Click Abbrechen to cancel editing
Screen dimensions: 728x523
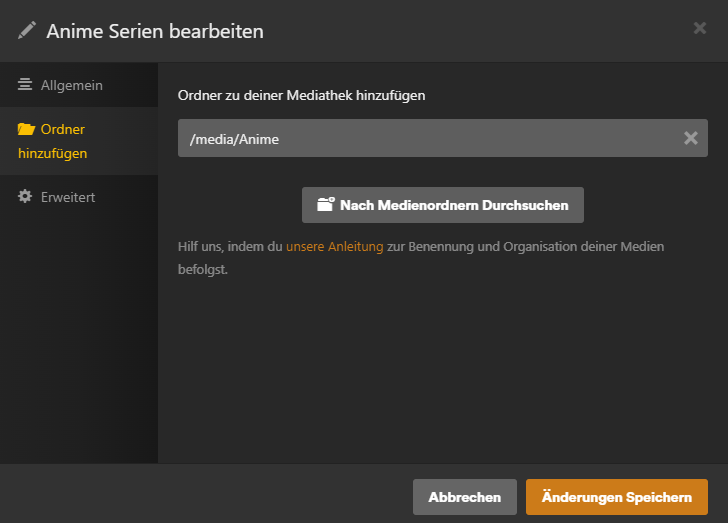coord(464,497)
